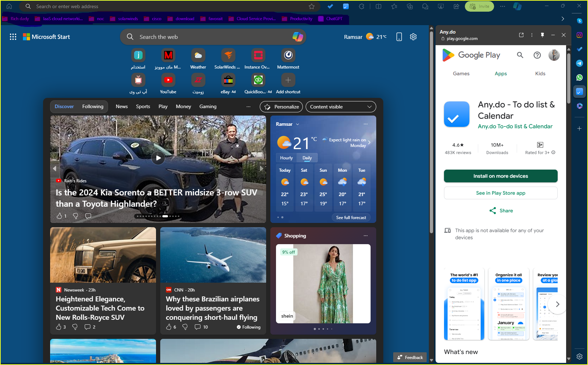Switch to the Following feed tab
The image size is (588, 365).
tap(92, 106)
